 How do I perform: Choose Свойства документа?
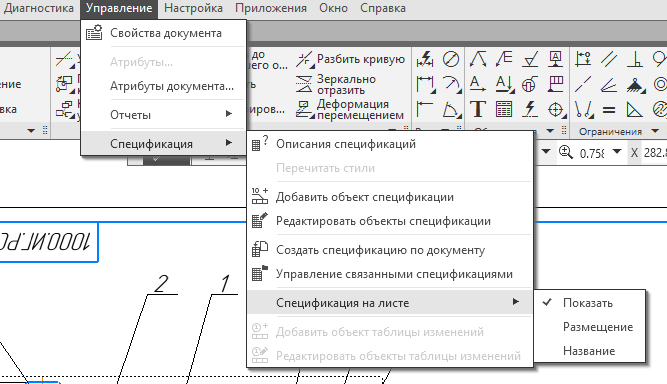coord(163,33)
